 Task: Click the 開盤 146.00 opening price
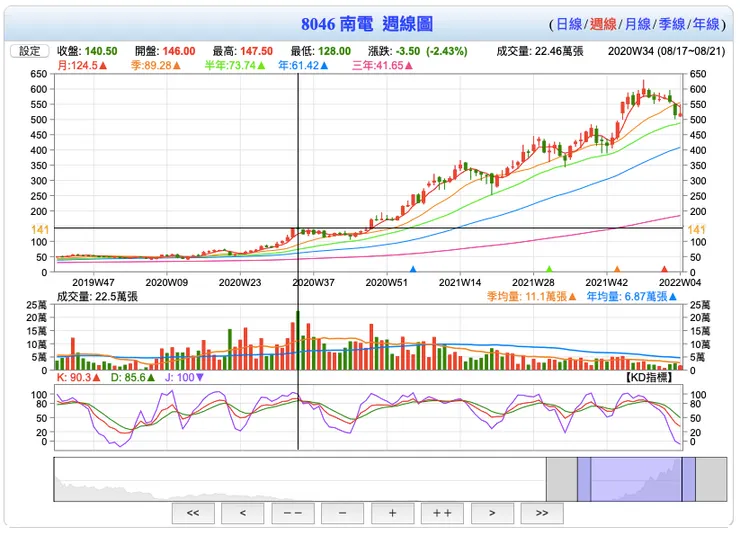(165, 51)
